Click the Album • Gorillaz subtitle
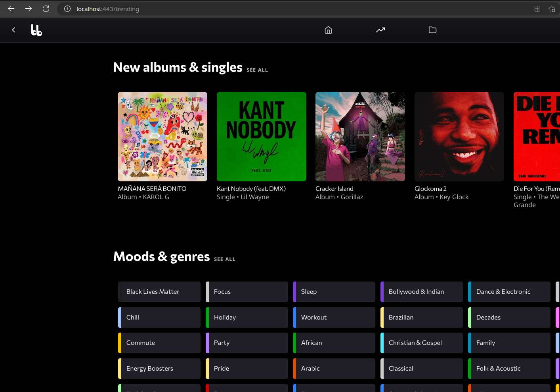This screenshot has width=560, height=392. pyautogui.click(x=339, y=197)
